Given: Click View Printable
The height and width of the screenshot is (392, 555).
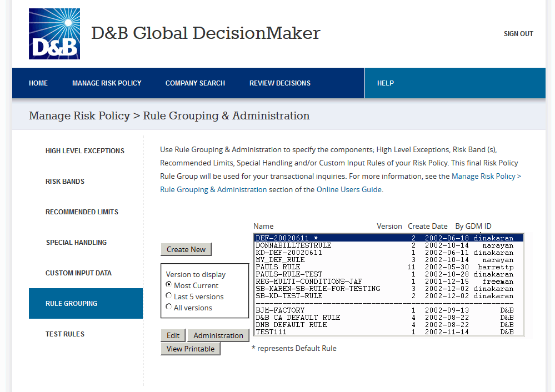Looking at the screenshot, I should point(190,348).
